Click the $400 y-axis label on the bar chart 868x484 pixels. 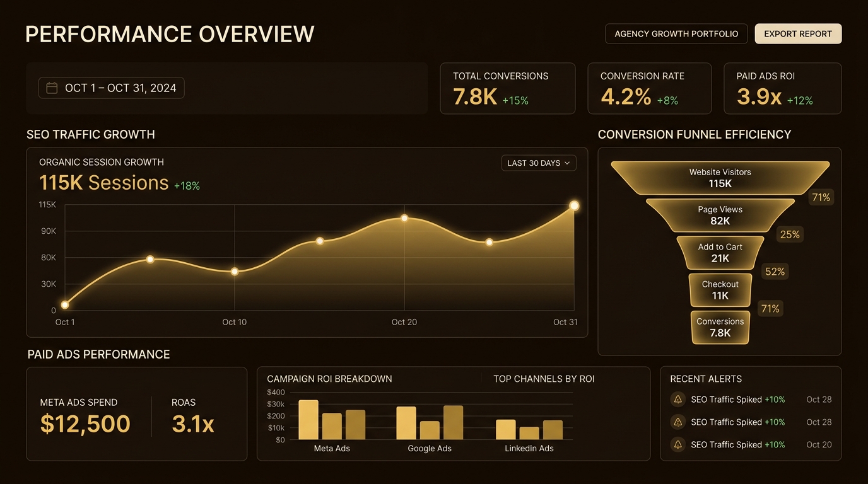click(276, 393)
